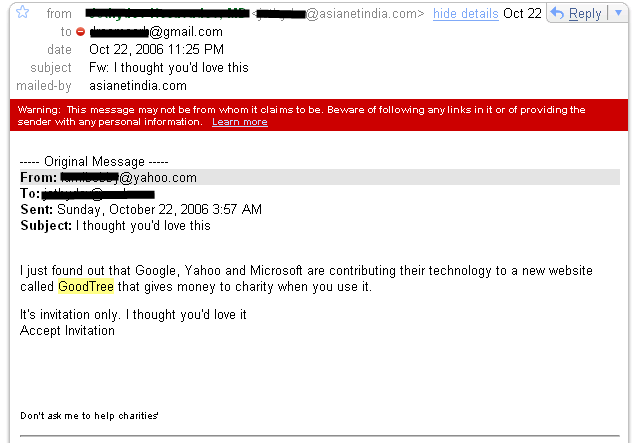The height and width of the screenshot is (443, 635).
Task: Click the full date 'Oct 22, 2006 11:25 PM'
Action: click(156, 50)
